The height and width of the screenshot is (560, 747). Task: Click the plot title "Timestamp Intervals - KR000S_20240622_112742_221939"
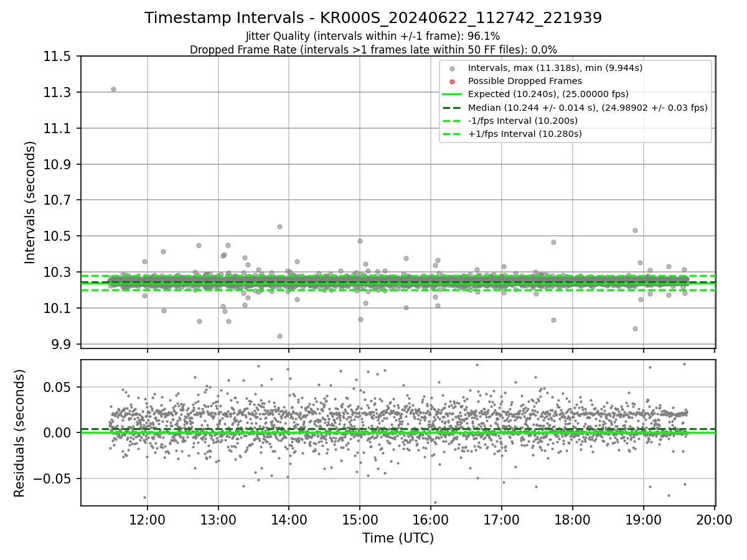374,18
